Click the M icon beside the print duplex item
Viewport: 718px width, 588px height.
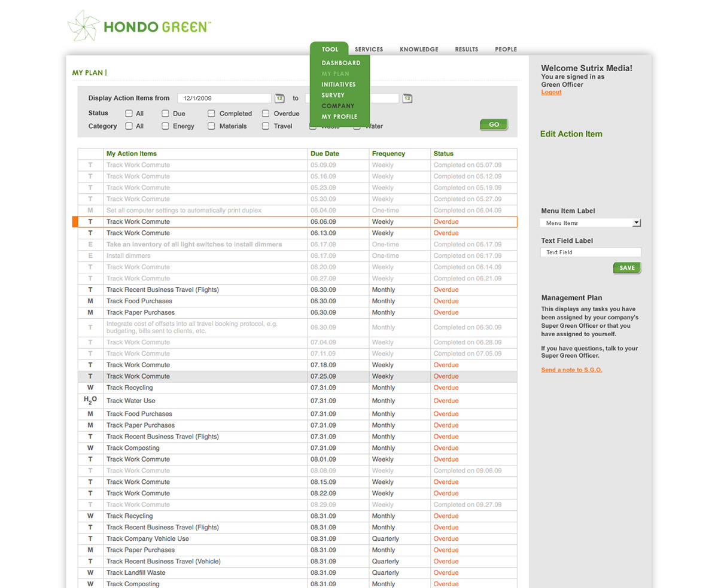pos(90,211)
